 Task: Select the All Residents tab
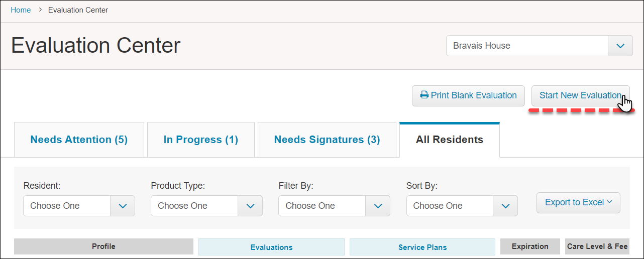[450, 140]
